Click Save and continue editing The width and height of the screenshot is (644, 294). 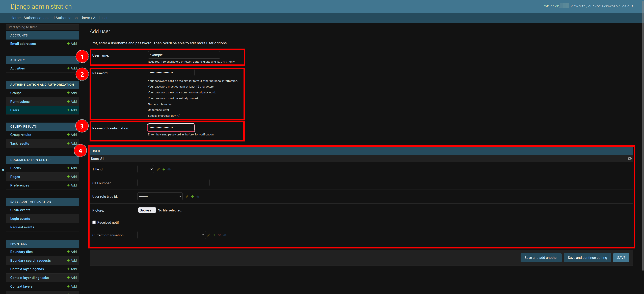click(x=587, y=258)
